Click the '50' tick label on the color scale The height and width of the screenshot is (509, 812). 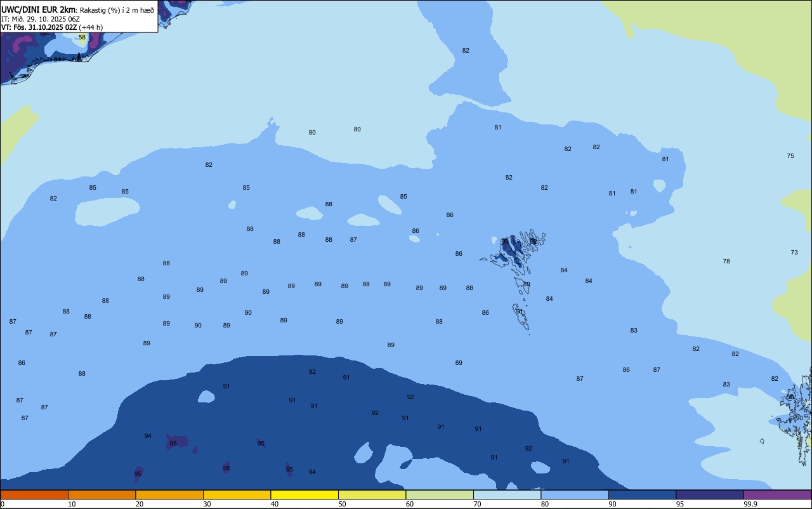pyautogui.click(x=343, y=504)
